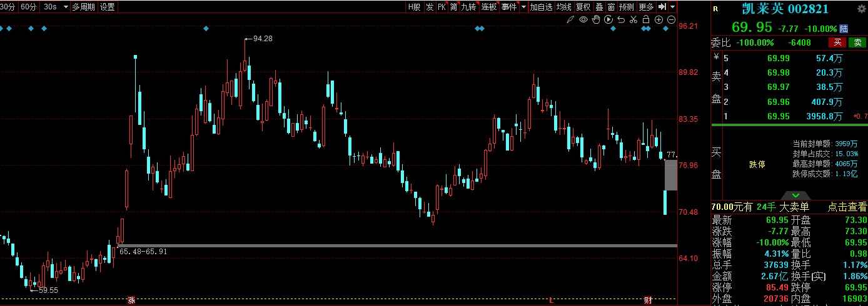Toggle the lock icon in chart toolbar
The width and height of the screenshot is (868, 306).
pos(646,20)
